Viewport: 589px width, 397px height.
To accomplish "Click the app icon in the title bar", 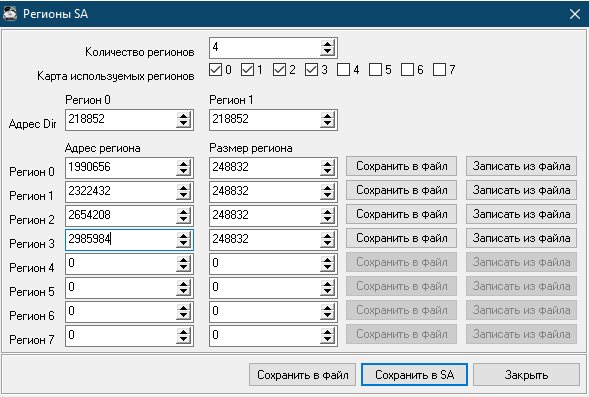I will (10, 14).
